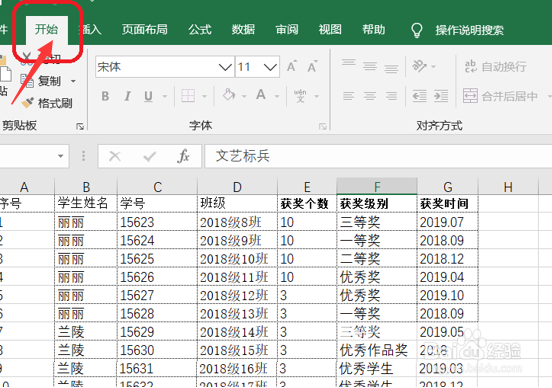Switch to the 开始 tab

(x=46, y=29)
